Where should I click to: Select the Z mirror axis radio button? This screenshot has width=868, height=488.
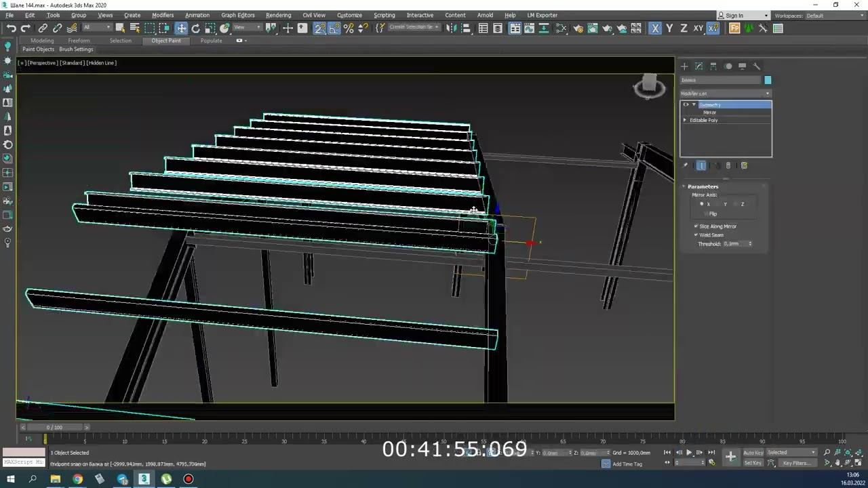point(736,204)
